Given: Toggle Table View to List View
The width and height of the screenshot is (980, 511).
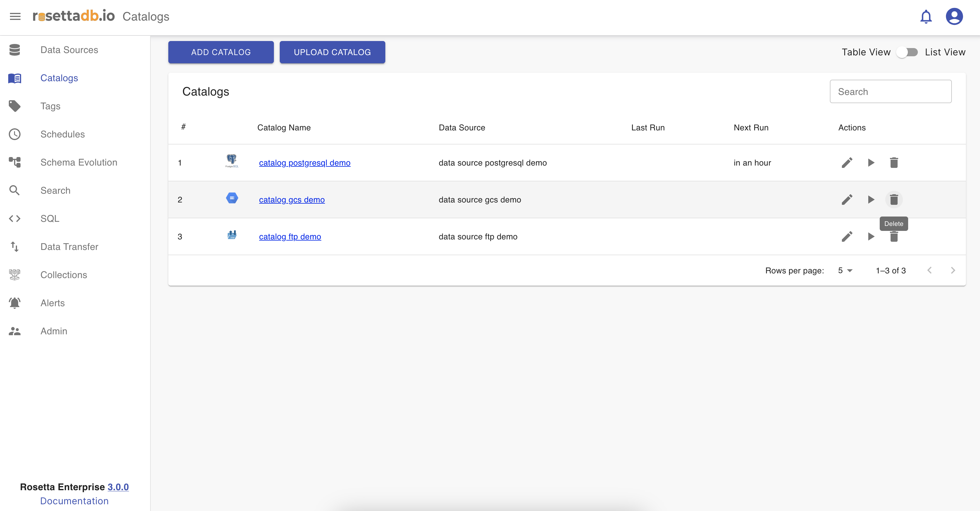Looking at the screenshot, I should coord(907,52).
